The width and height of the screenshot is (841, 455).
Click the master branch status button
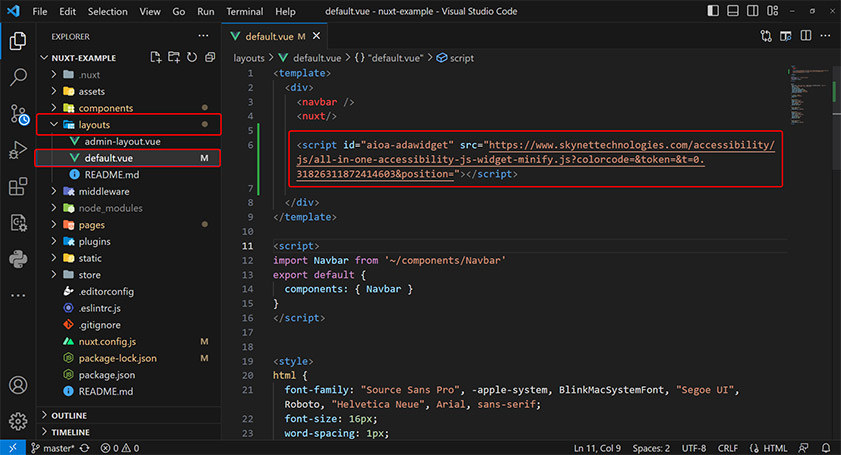point(54,447)
